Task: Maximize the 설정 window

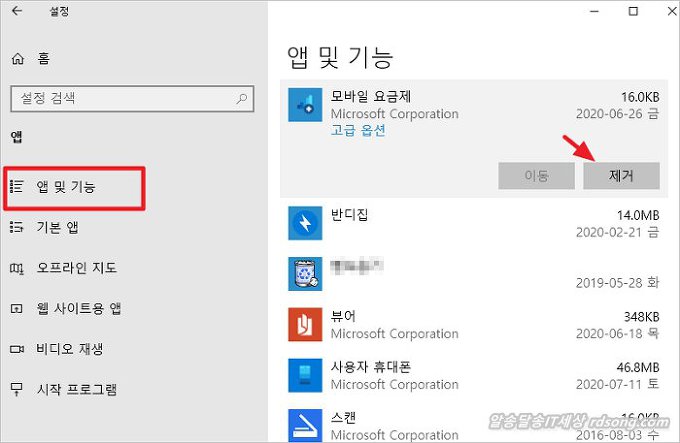Action: click(633, 11)
